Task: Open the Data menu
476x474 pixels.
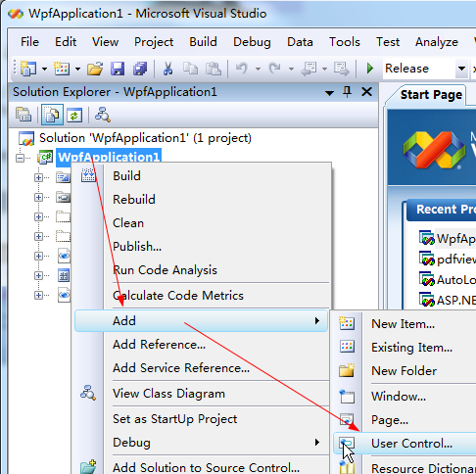Action: tap(300, 42)
